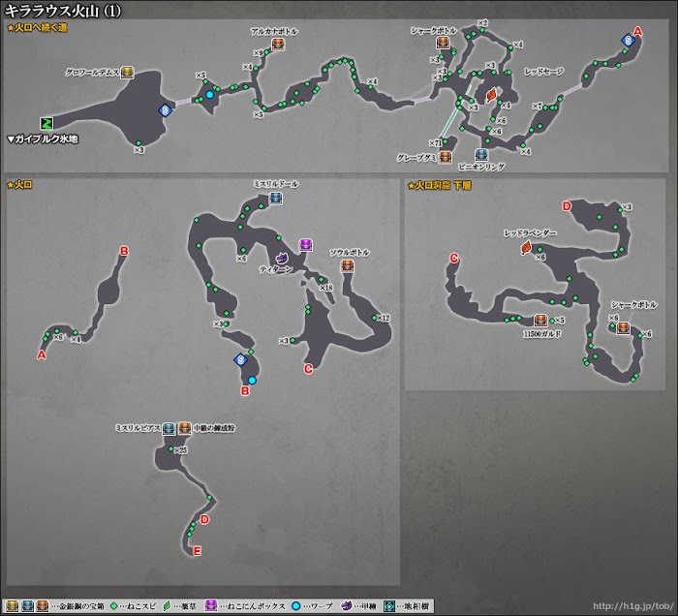
Task: Click the 11500ガルド treasure chest icon
Action: (x=540, y=321)
